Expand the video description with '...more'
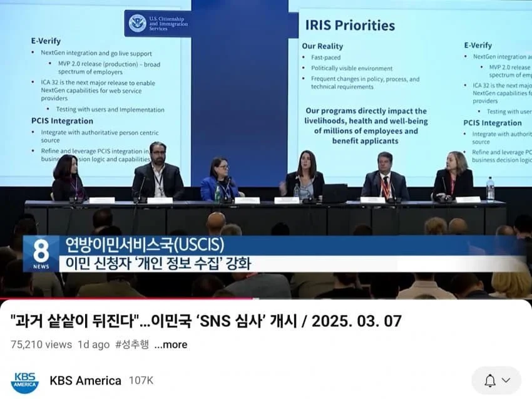532x399 pixels. [171, 345]
